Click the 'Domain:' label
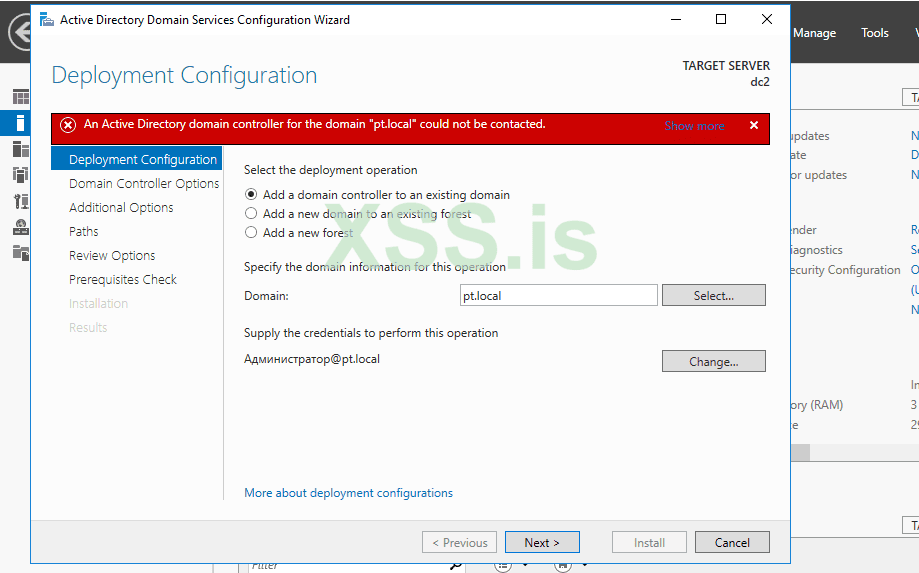This screenshot has width=919, height=573. point(266,296)
